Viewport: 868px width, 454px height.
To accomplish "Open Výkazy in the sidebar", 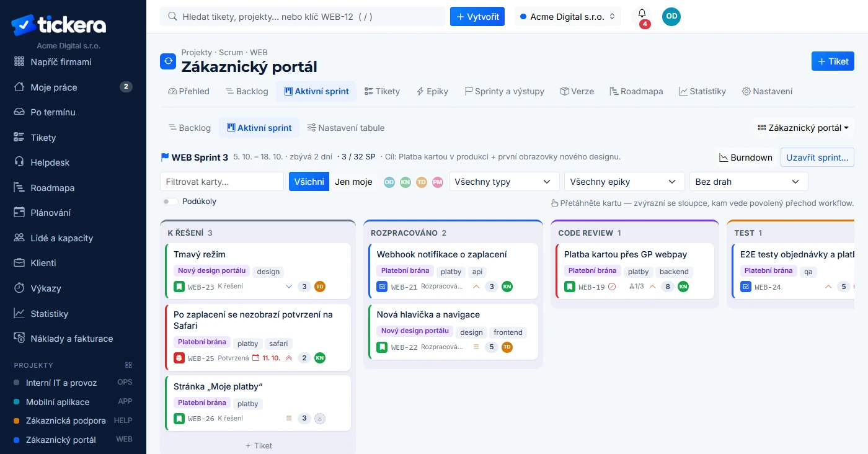I will pos(73,288).
